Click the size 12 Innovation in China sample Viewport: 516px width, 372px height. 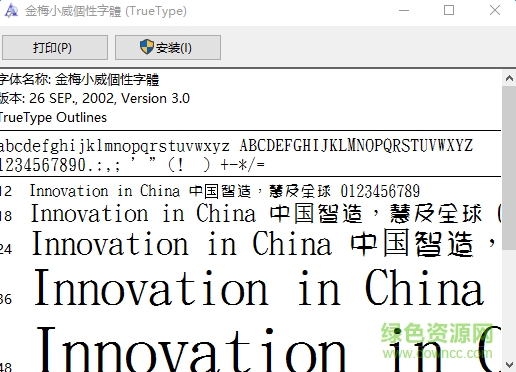point(225,191)
